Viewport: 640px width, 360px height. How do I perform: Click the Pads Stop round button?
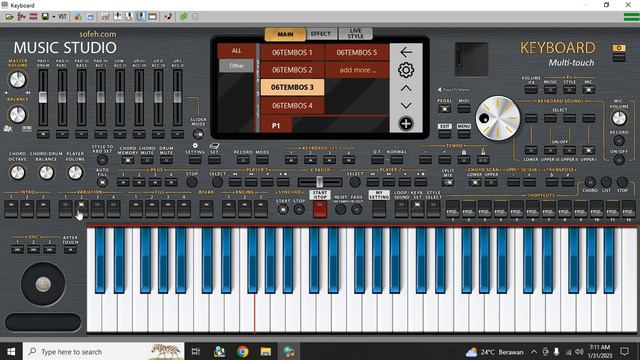[192, 182]
